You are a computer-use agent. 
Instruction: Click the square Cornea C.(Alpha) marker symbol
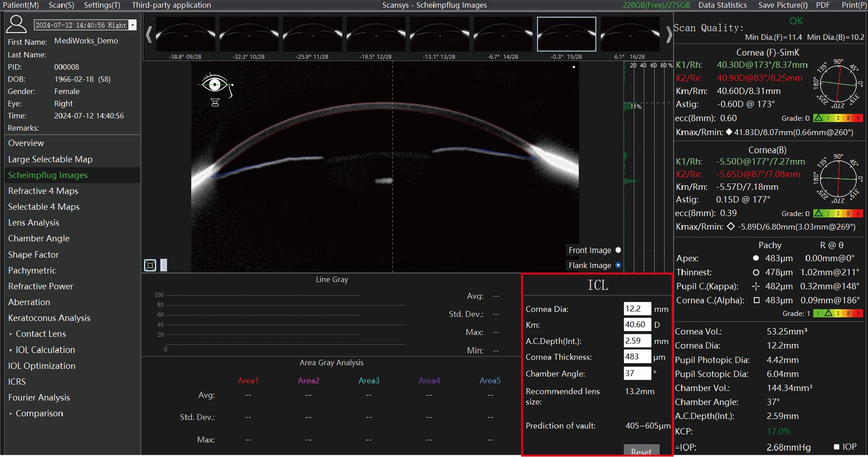(x=756, y=300)
